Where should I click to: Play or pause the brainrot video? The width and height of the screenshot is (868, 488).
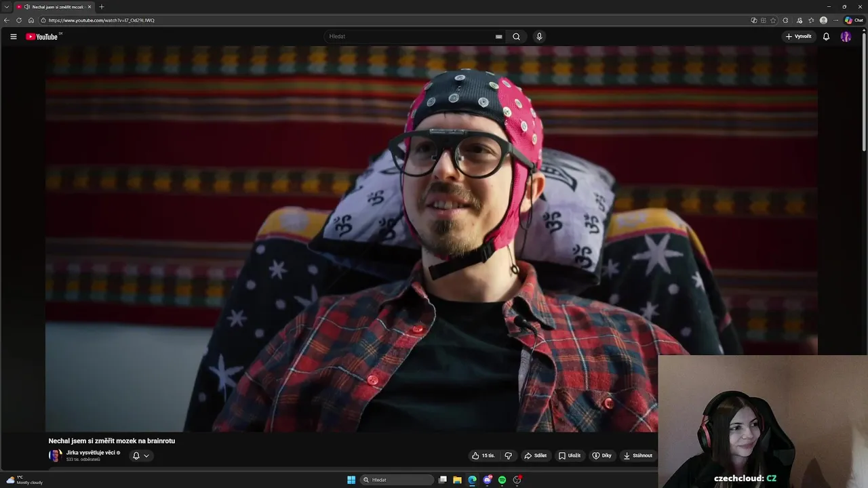[431, 239]
